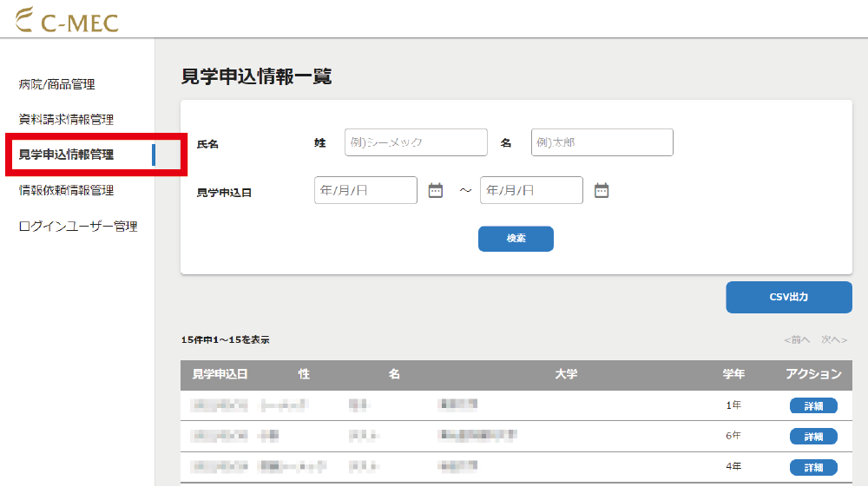
Task: Click the 名 table column header
Action: click(394, 375)
